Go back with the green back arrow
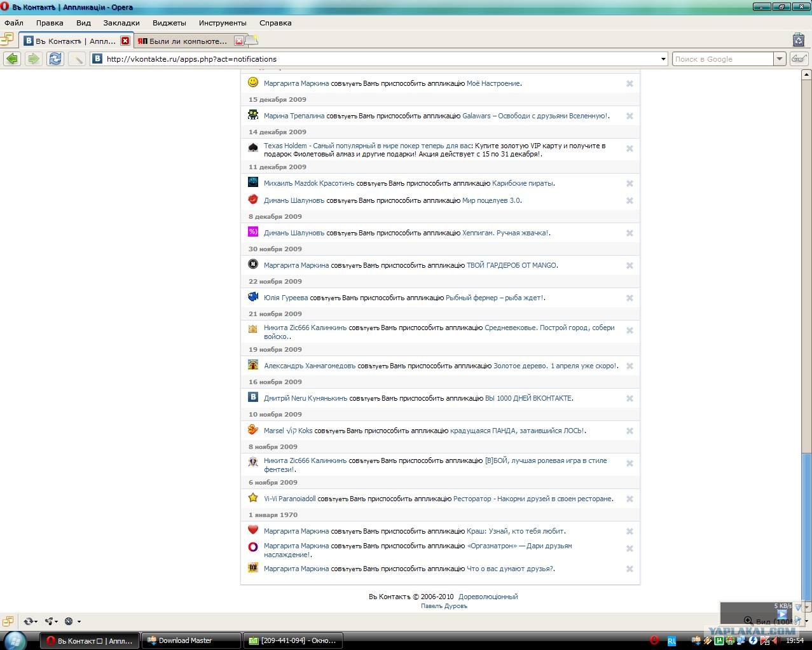This screenshot has width=812, height=650. coord(12,59)
